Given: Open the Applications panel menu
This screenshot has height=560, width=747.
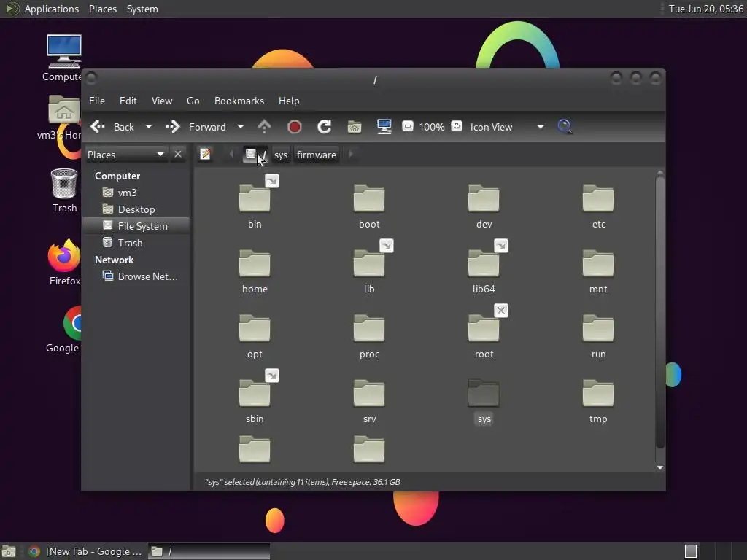Looking at the screenshot, I should point(52,9).
